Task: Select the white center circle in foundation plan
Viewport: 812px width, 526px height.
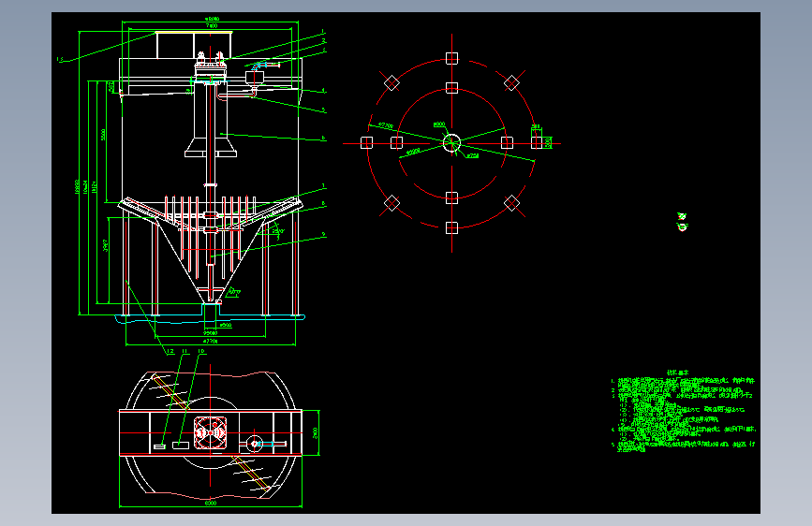Action: point(451,143)
